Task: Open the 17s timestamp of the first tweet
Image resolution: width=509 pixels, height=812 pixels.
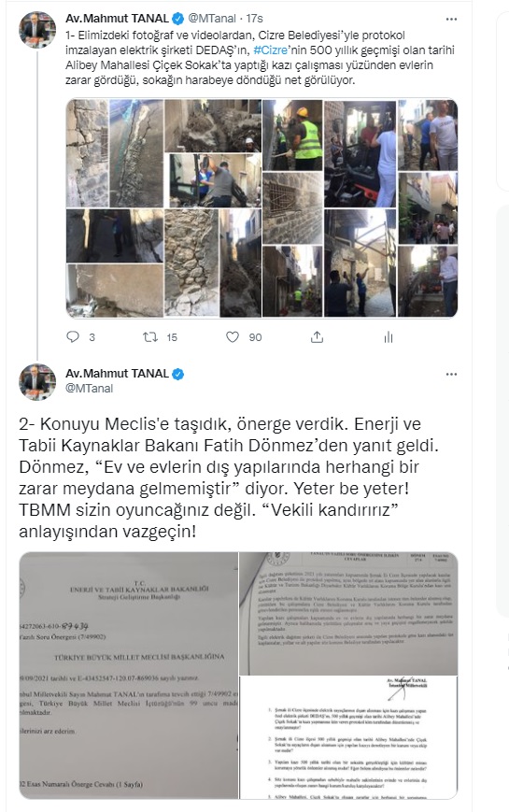Action: click(254, 19)
